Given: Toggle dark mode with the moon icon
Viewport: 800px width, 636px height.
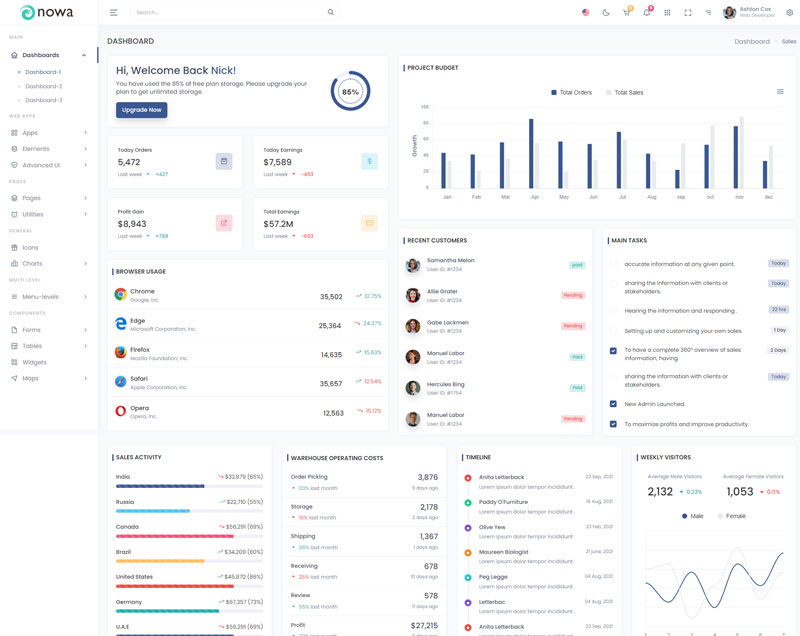Looking at the screenshot, I should point(606,13).
